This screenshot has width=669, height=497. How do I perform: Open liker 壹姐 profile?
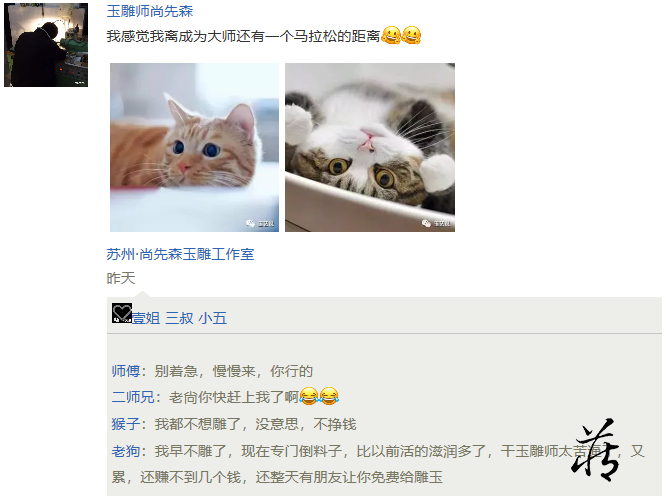point(146,318)
